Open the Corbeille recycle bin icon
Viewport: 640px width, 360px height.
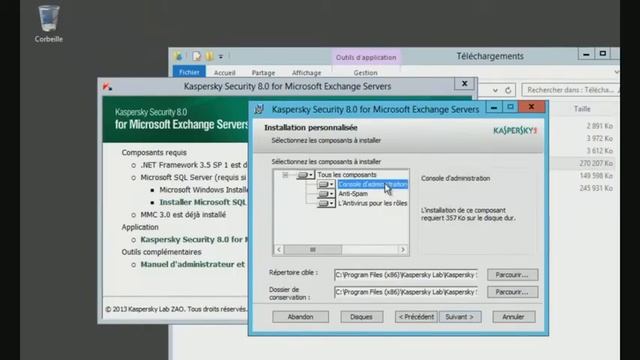(x=49, y=24)
